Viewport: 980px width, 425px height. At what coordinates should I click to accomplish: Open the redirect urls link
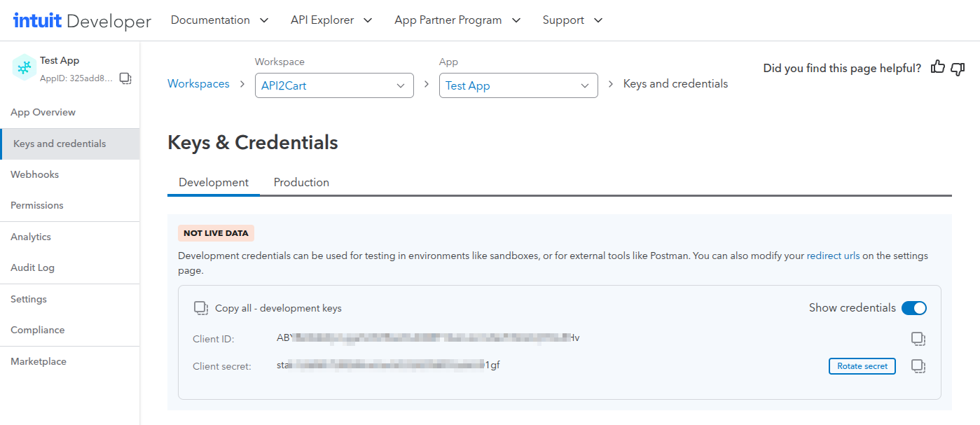pos(833,256)
